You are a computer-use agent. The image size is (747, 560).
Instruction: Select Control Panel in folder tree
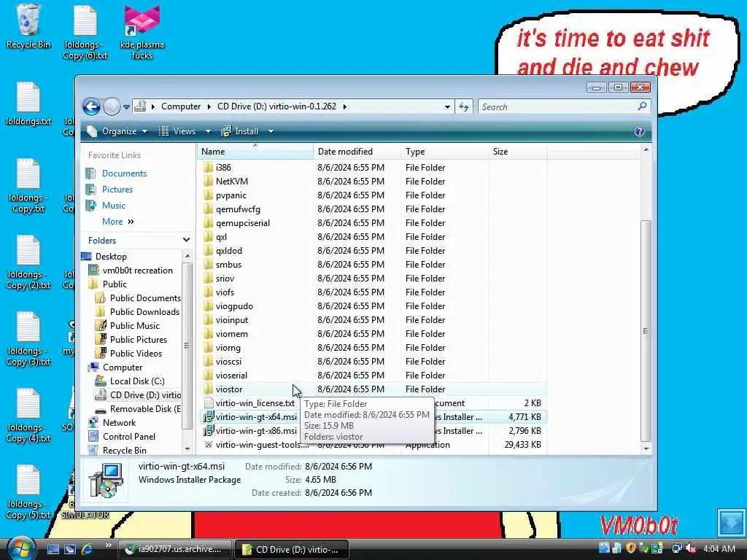click(128, 436)
